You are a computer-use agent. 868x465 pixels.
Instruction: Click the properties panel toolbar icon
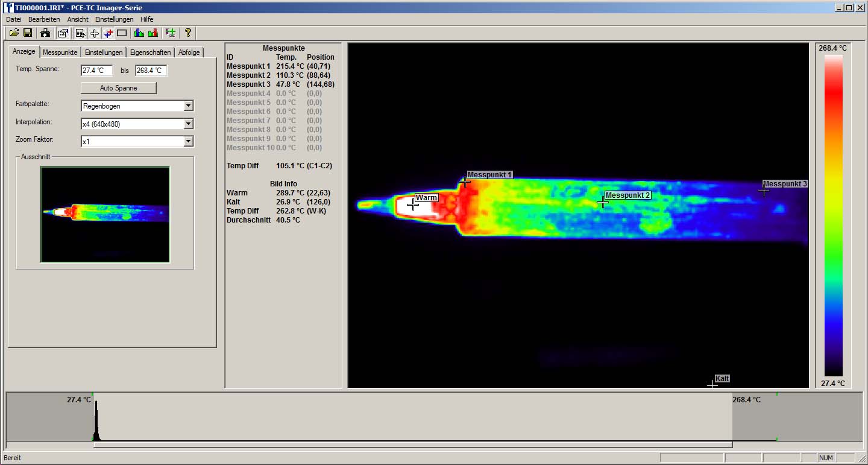pos(63,33)
